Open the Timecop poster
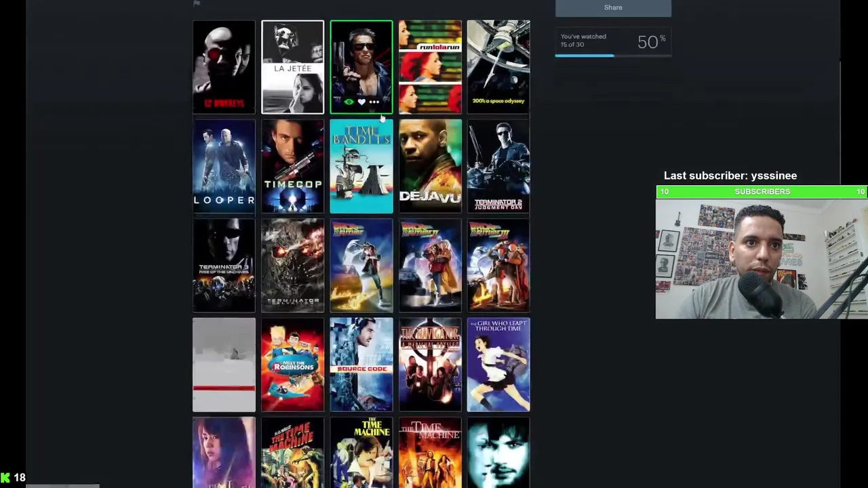 [293, 166]
